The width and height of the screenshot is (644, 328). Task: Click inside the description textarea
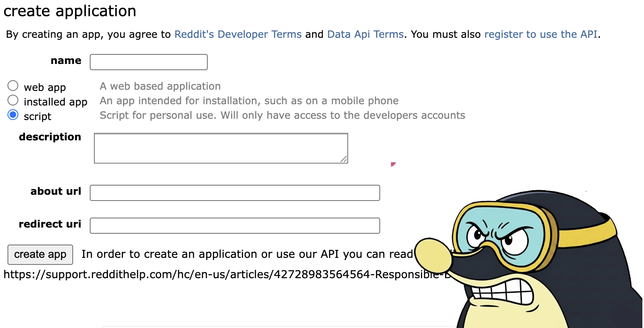click(220, 147)
